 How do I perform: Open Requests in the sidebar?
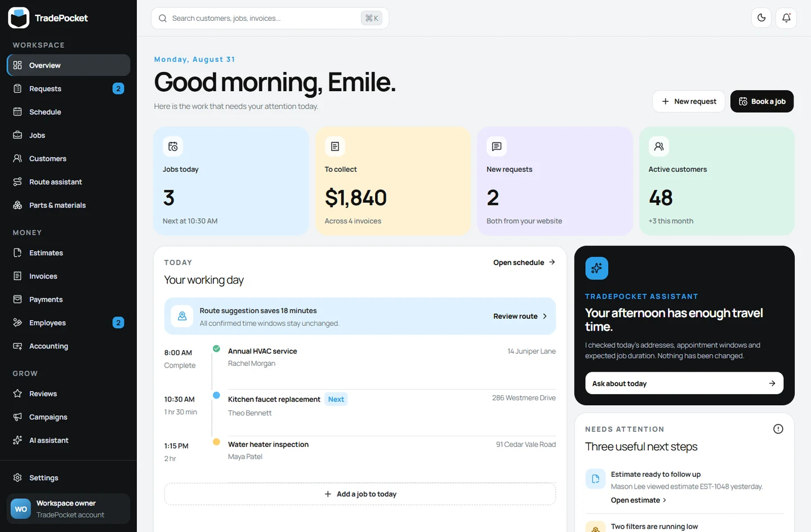coord(68,88)
